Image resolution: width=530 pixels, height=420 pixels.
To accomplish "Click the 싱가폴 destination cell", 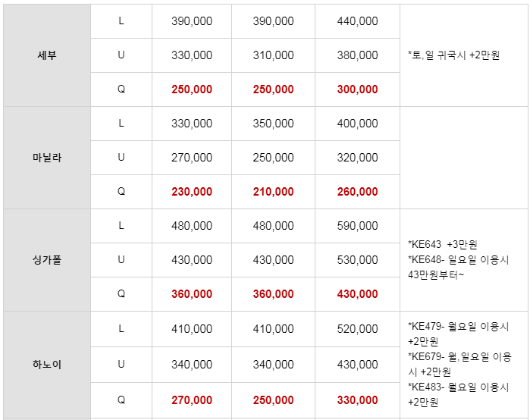I will tap(47, 260).
